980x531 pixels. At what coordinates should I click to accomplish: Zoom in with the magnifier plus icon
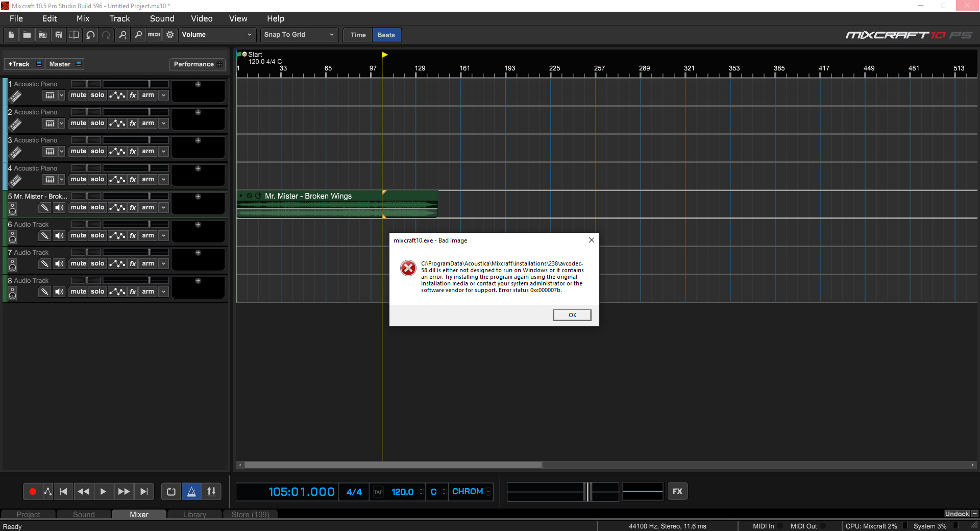tap(122, 35)
